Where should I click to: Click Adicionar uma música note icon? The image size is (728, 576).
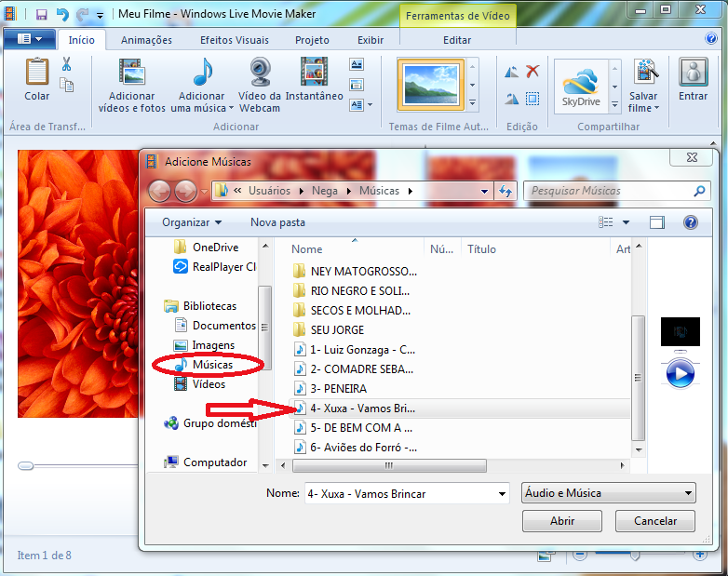click(202, 72)
